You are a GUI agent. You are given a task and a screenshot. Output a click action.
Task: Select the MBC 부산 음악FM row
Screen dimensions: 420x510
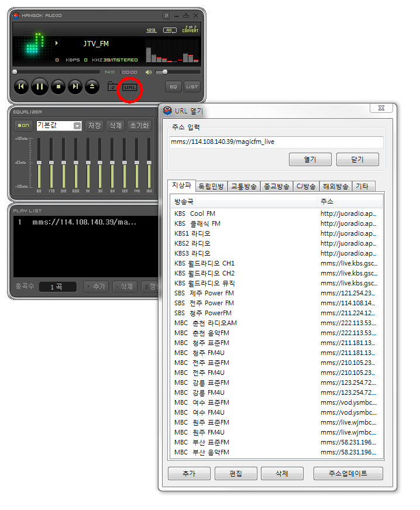point(276,453)
